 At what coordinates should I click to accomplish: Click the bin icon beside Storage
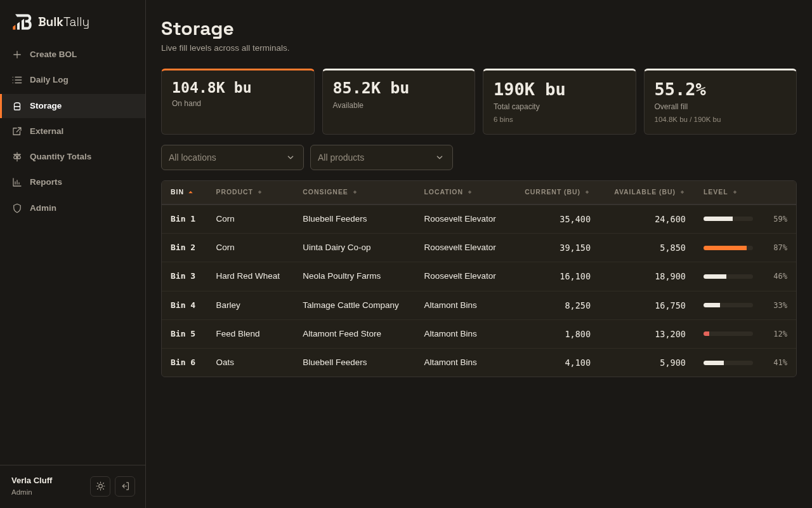(17, 106)
